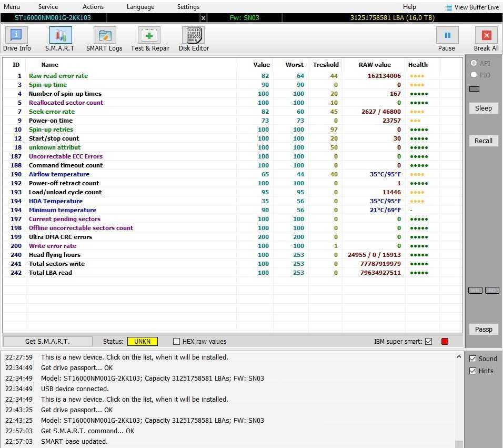This screenshot has height=448, width=503.
Task: Click the 31251758581 LBA capacity label
Action: click(392, 18)
